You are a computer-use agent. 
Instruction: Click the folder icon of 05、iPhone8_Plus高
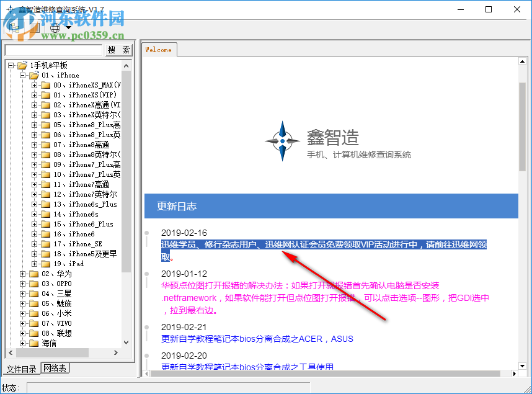click(x=45, y=125)
